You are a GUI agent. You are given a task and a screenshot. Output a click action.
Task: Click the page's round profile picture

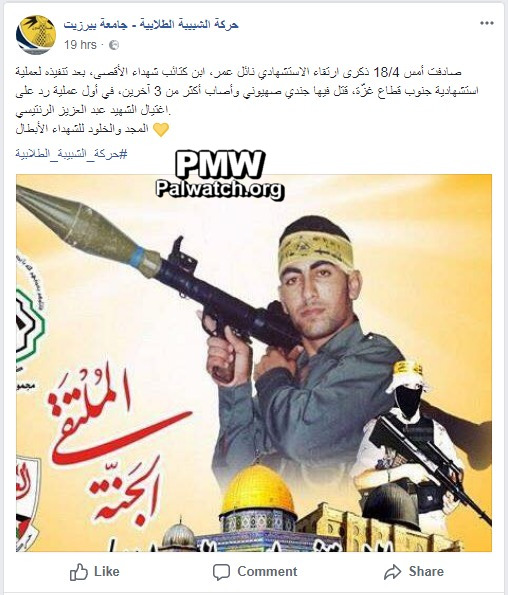(36, 35)
